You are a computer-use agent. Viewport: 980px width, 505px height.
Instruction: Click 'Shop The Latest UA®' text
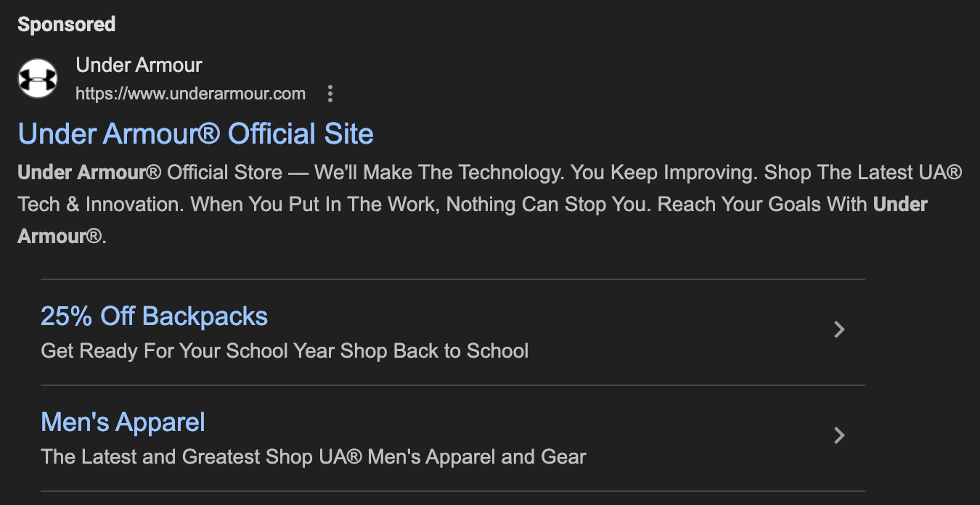tap(863, 173)
